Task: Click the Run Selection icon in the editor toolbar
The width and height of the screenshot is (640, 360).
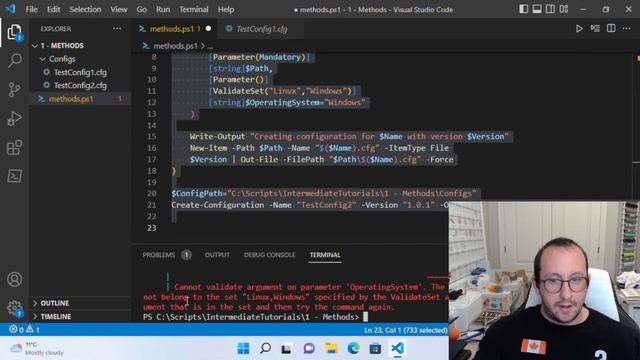Action: pos(595,29)
